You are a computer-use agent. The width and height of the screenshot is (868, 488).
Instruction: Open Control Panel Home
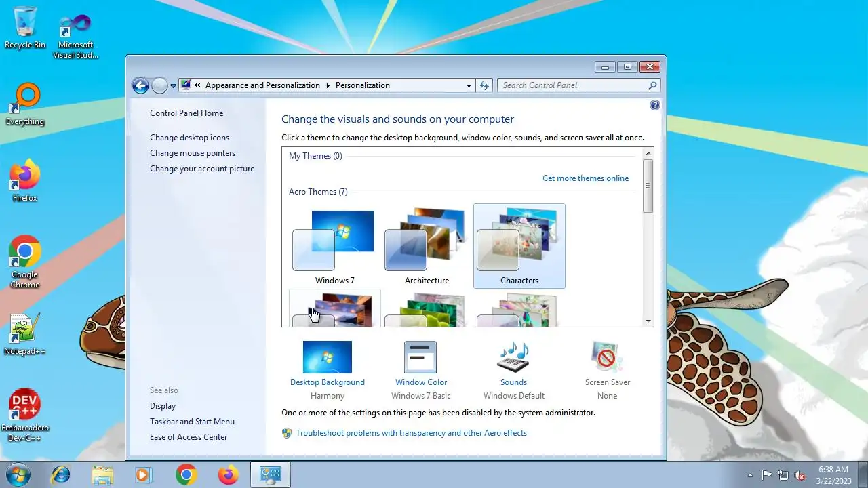pyautogui.click(x=186, y=113)
